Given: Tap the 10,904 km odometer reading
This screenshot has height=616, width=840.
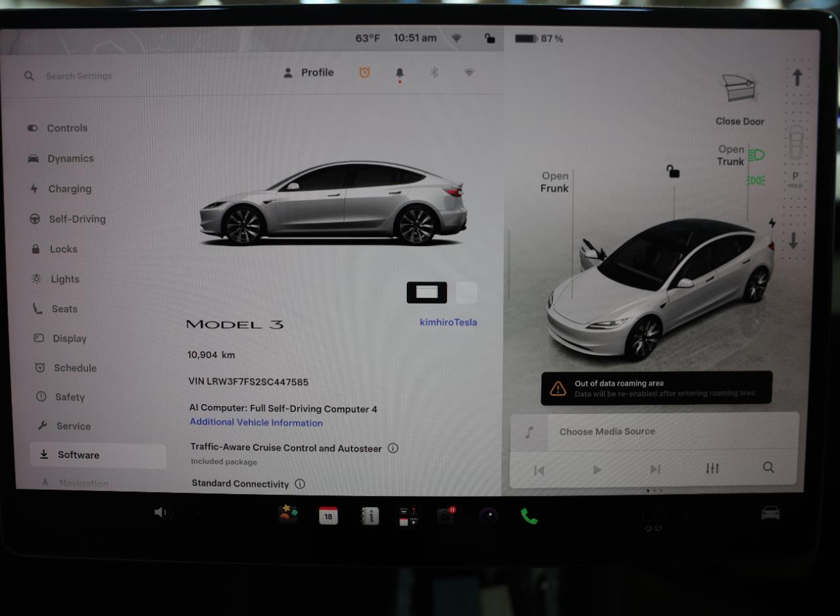Looking at the screenshot, I should [211, 355].
